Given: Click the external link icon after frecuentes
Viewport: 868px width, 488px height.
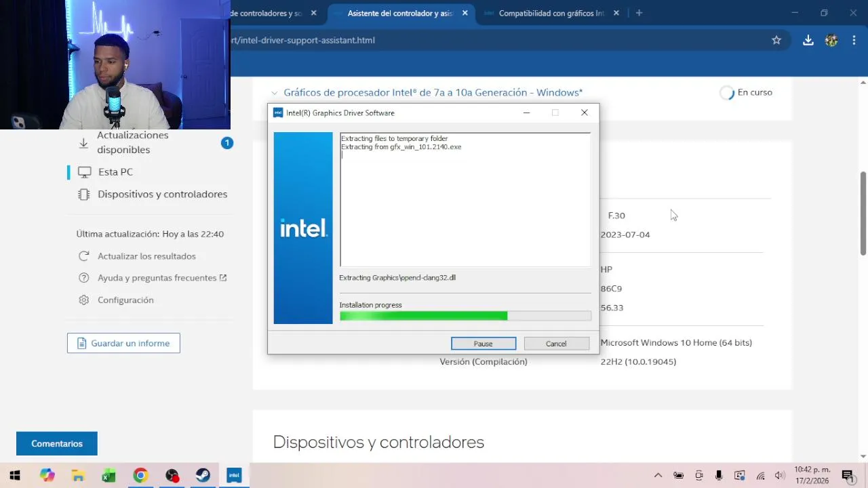Looking at the screenshot, I should click(223, 278).
